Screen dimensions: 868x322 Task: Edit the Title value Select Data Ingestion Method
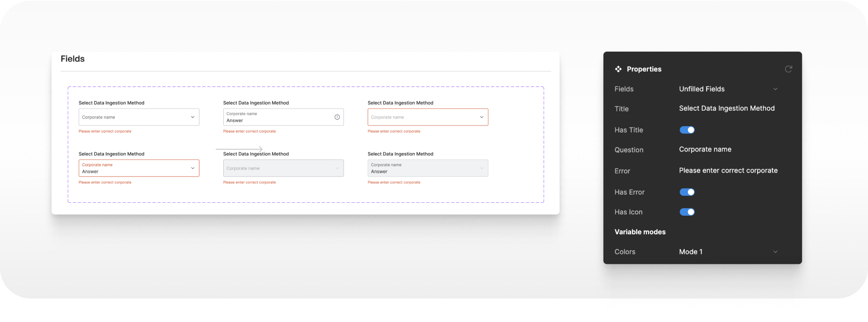coord(726,108)
